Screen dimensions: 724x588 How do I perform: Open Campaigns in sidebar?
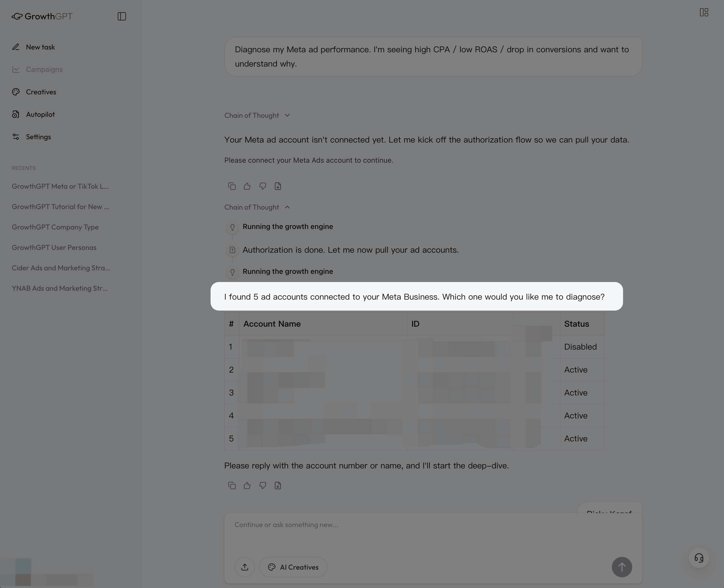click(44, 69)
